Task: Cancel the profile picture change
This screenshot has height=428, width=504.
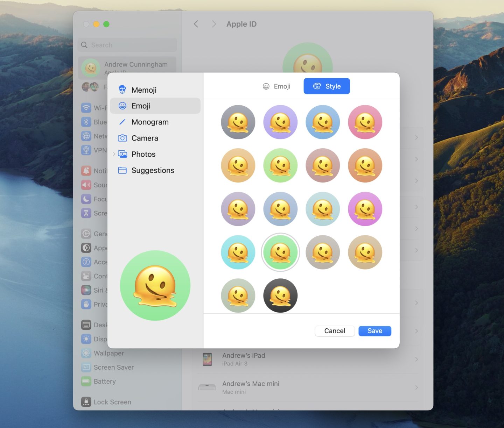Action: point(335,331)
